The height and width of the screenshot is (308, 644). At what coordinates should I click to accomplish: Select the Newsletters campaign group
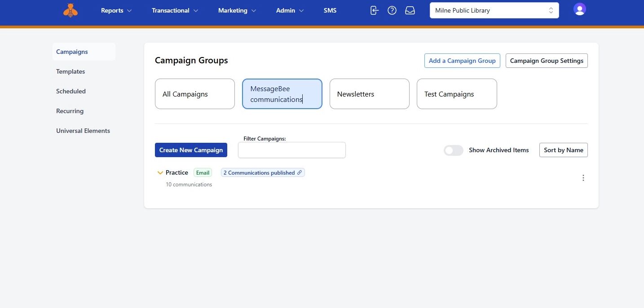[369, 94]
